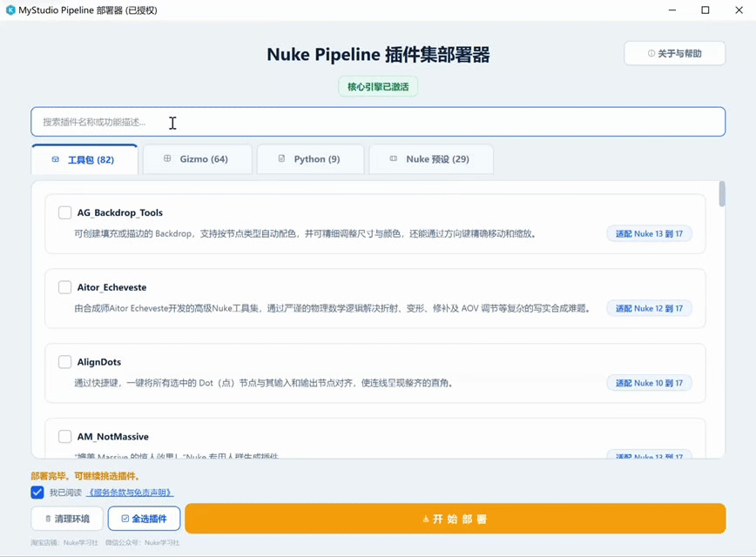Check the AG_Backdrop_Tools checkbox

[x=64, y=212]
